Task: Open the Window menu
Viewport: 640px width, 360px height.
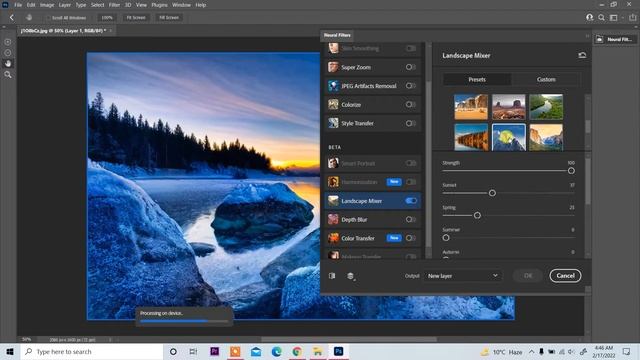Action: pos(181,5)
